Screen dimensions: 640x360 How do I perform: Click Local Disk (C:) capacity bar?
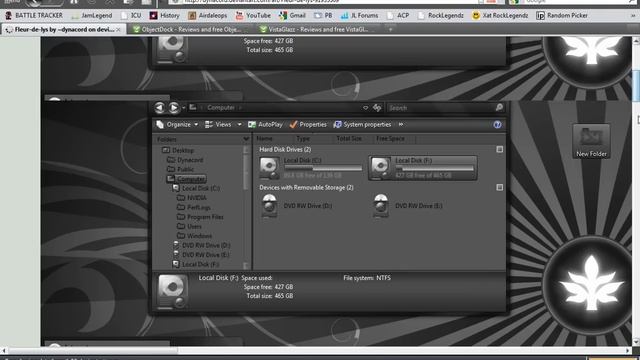323,168
